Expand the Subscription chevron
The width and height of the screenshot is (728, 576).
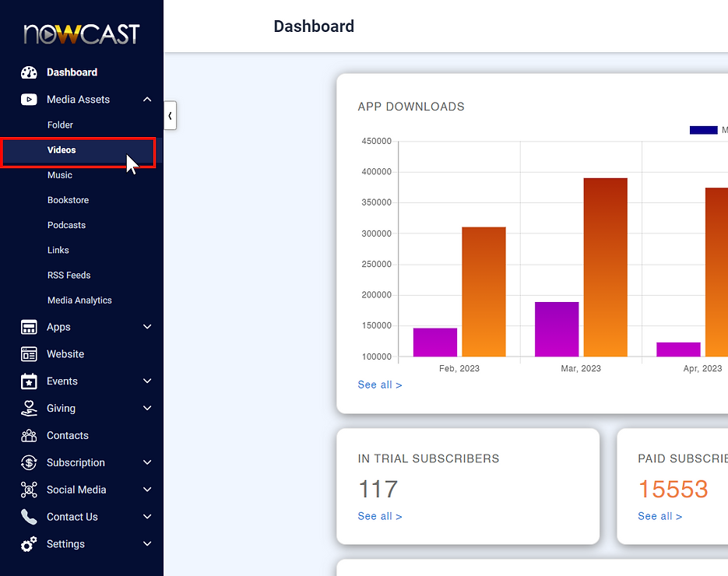tap(147, 463)
